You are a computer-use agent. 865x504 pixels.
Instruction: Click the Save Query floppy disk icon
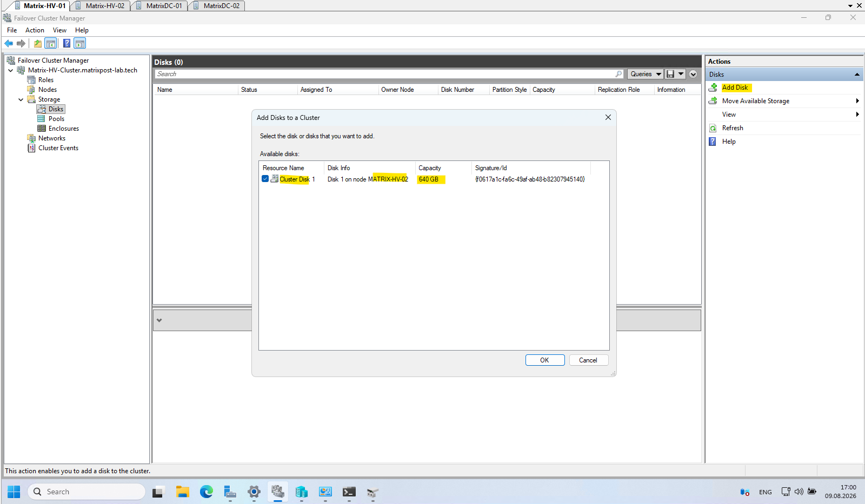pos(670,74)
